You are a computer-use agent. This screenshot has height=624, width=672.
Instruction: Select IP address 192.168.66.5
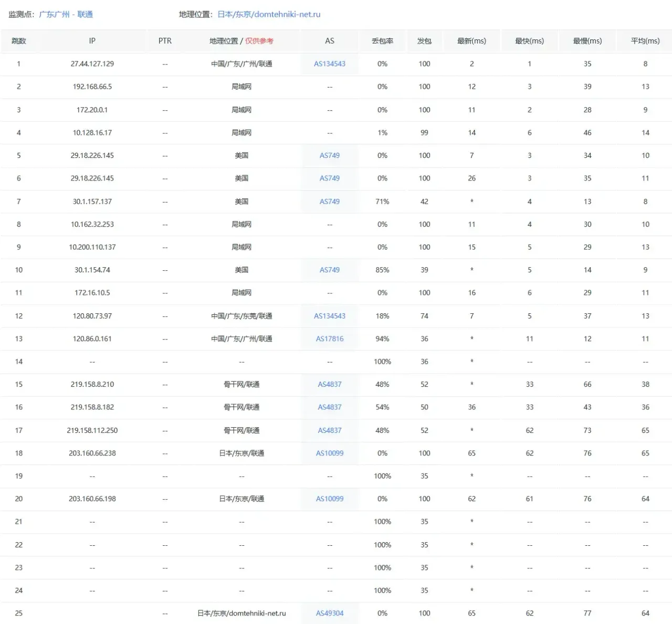(x=92, y=87)
